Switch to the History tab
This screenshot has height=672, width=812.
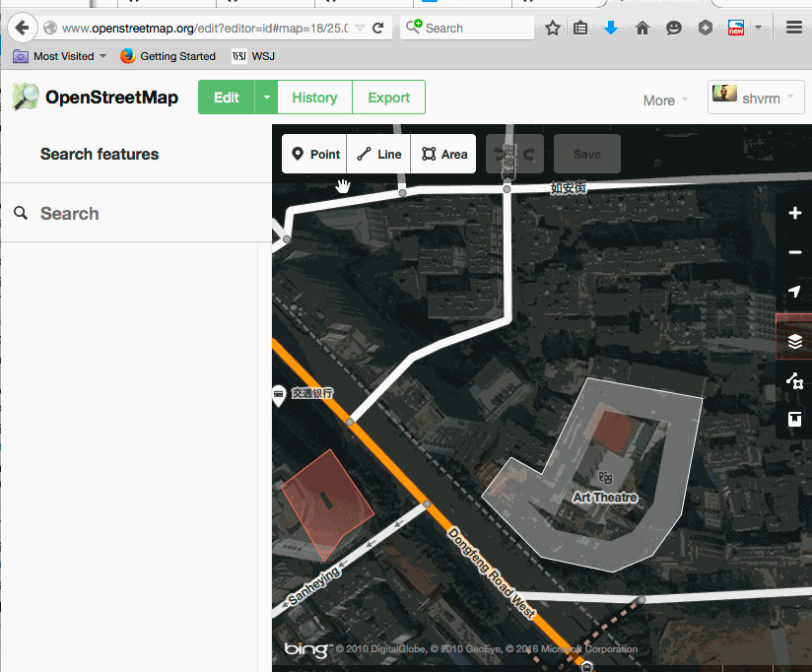(314, 98)
